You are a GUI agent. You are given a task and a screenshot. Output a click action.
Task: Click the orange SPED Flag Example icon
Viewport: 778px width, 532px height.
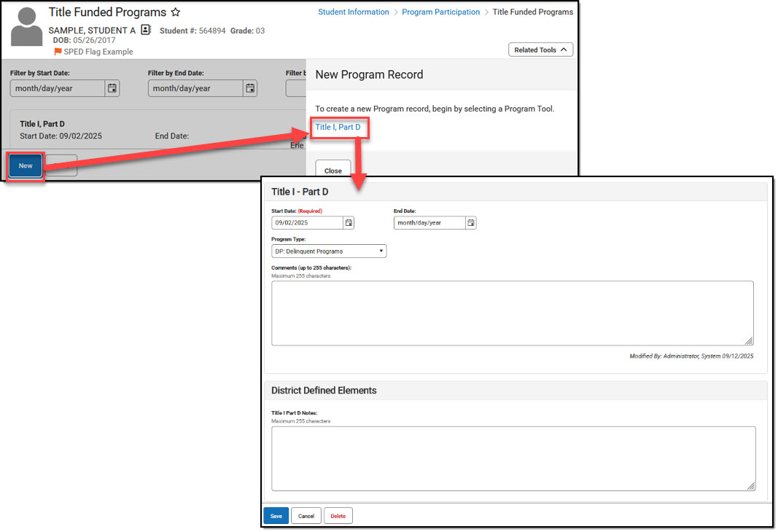click(57, 52)
